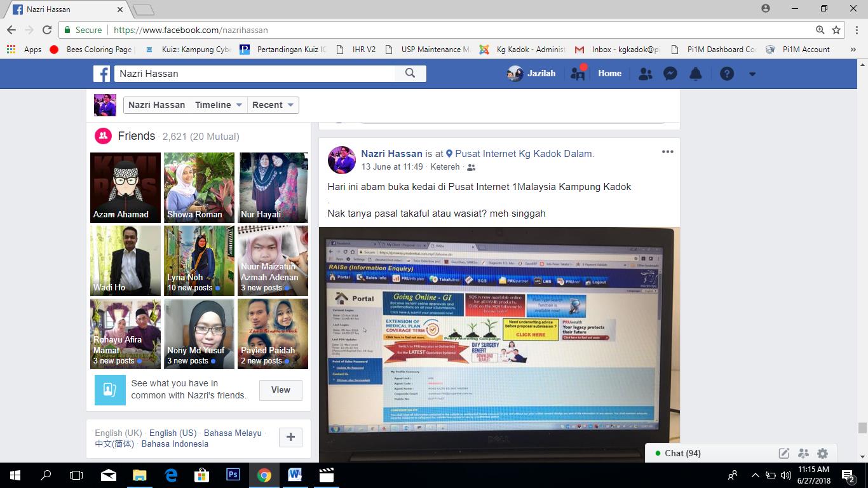This screenshot has height=488, width=868.
Task: Select Bahasa Melayu language link
Action: 233,433
